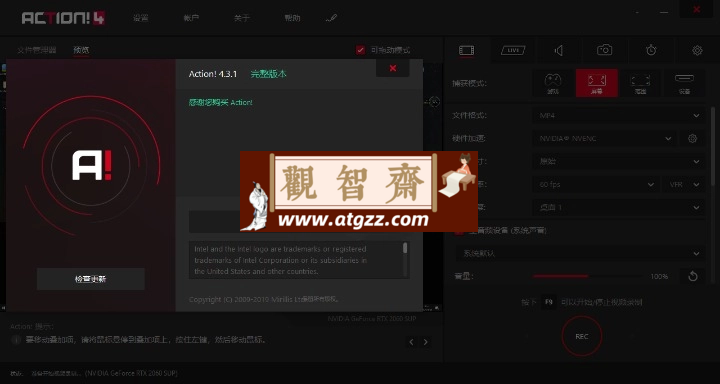Image resolution: width=720 pixels, height=384 pixels.
Task: Select the red screen capture mode
Action: tap(596, 83)
